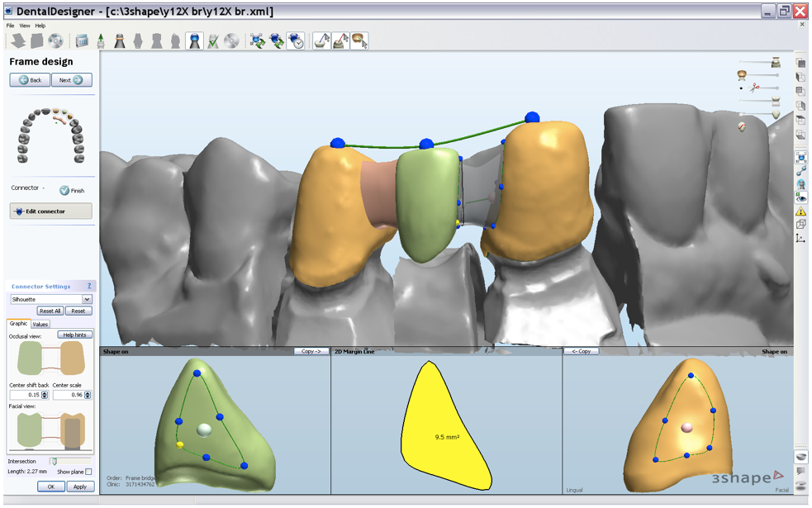Click the active connector design toolbar icon
This screenshot has width=812, height=508.
point(194,41)
